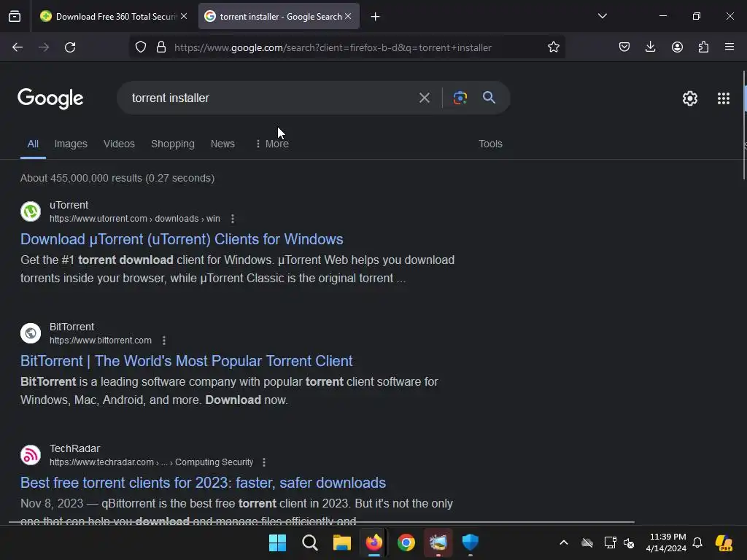This screenshot has width=747, height=560.
Task: View site security padlock info
Action: [161, 47]
